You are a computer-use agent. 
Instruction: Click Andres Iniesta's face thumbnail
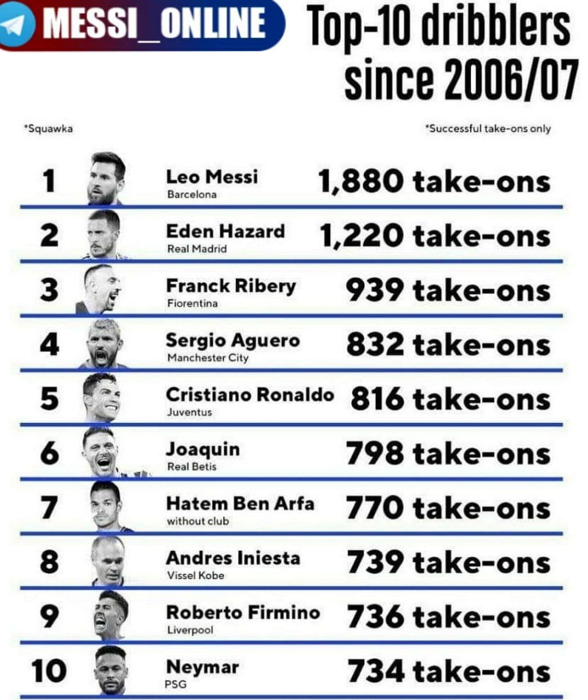(x=108, y=561)
